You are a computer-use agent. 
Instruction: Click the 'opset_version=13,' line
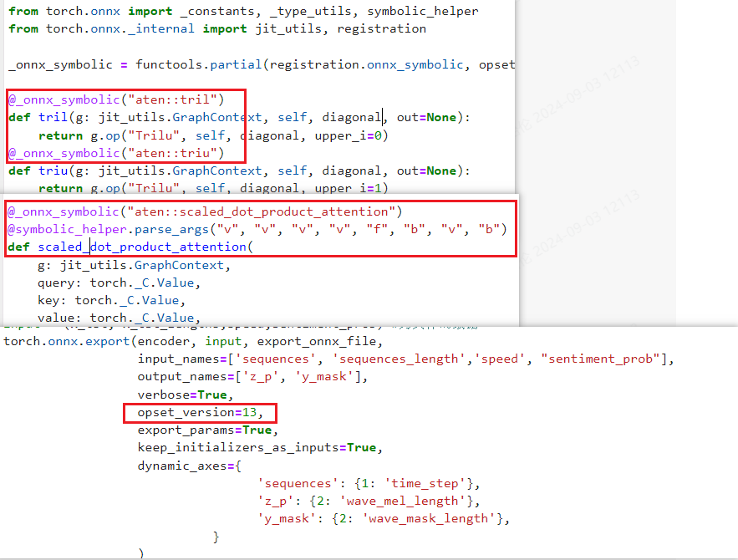tap(201, 413)
